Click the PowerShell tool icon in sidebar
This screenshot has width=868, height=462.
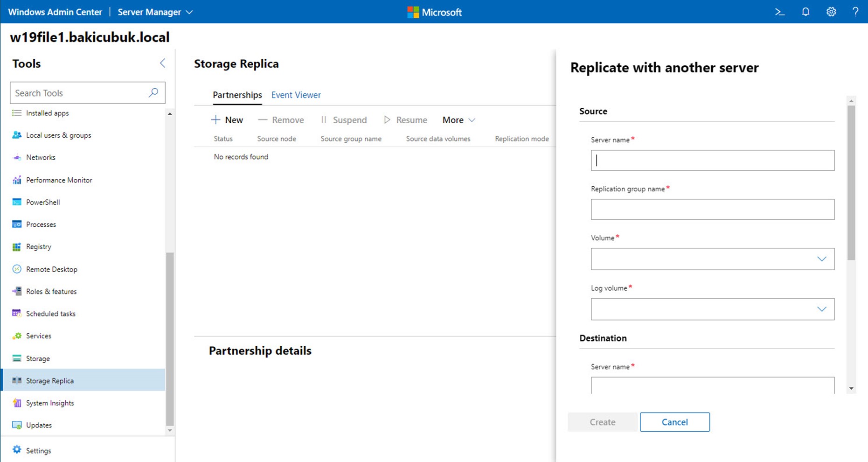[17, 202]
